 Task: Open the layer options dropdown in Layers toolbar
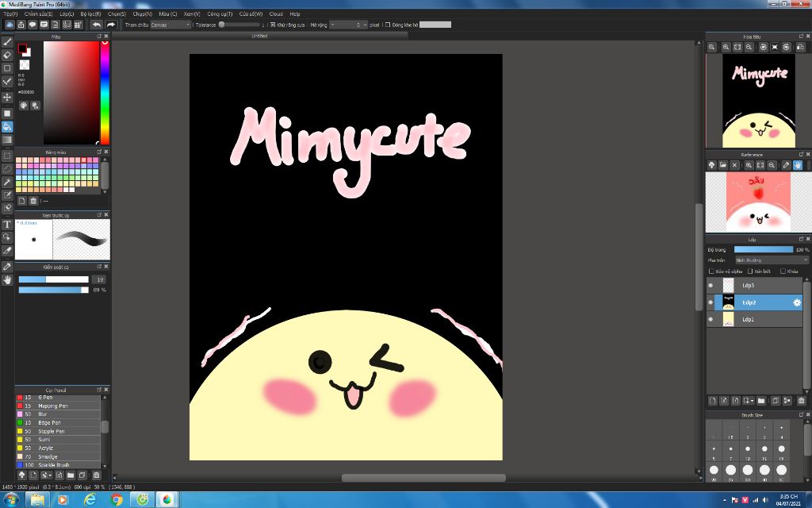coord(749,401)
